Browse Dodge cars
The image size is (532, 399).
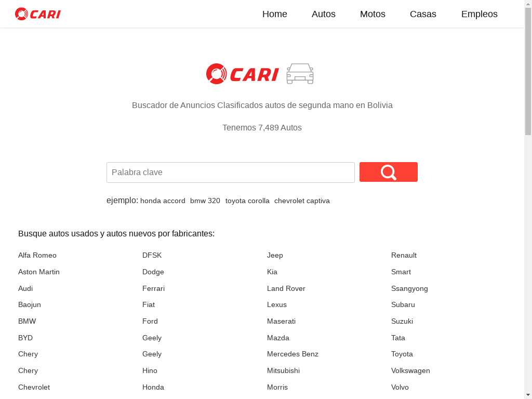tap(153, 272)
